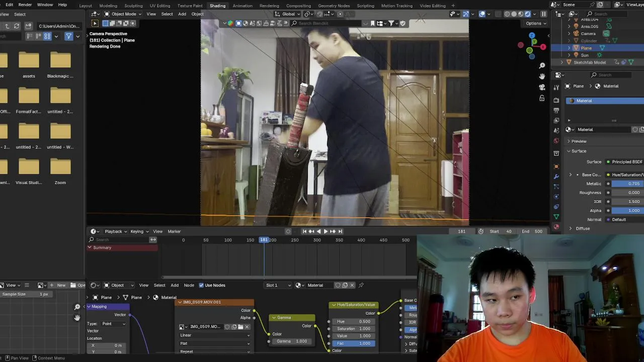This screenshot has height=362, width=644.
Task: Click the New button in image editor
Action: [58, 285]
